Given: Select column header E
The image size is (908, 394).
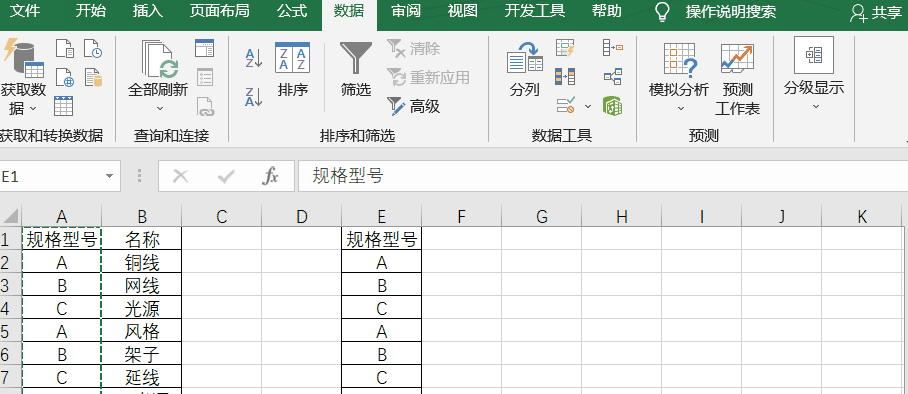Looking at the screenshot, I should coord(382,216).
